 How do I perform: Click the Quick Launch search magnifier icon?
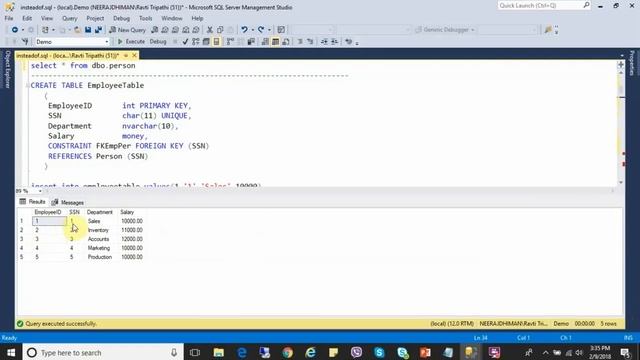pyautogui.click(x=587, y=5)
